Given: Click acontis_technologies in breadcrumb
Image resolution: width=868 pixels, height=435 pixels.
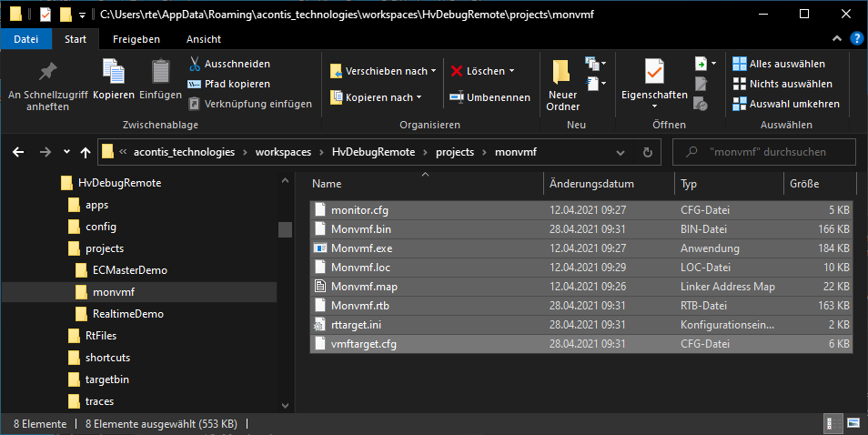Looking at the screenshot, I should click(184, 152).
